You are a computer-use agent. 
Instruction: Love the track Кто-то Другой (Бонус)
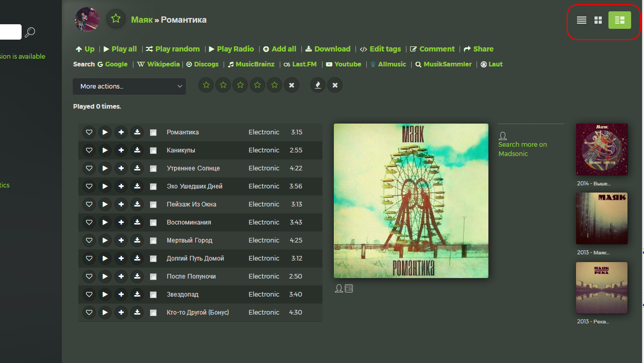[89, 313]
